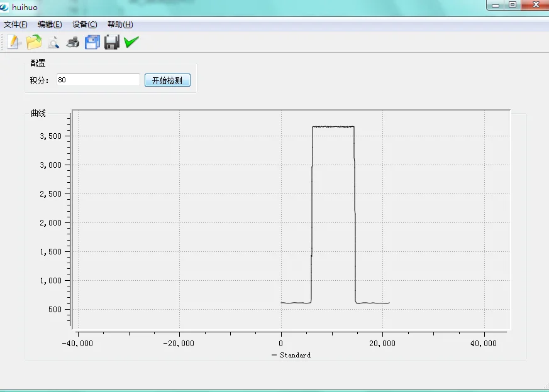549x392 pixels.
Task: Click the 配置 group label
Action: coord(38,63)
